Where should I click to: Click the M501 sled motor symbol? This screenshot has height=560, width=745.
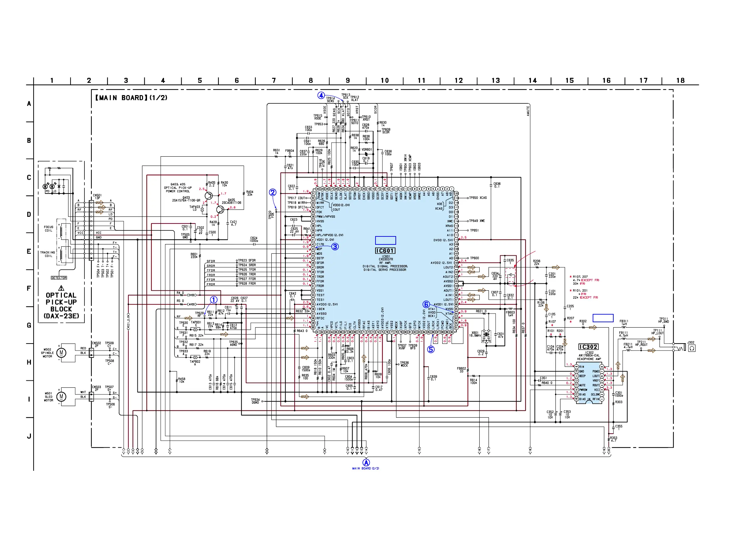click(61, 396)
